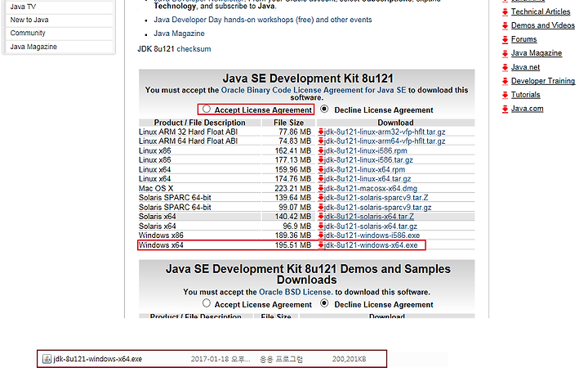Click download arrow icon for jdk-8u121-windows-x64.exe
Screen dimensions: 588x381
[321, 245]
